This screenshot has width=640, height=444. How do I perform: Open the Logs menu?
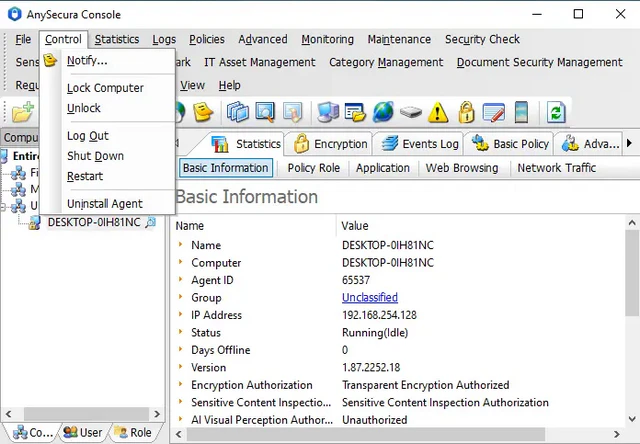point(164,39)
